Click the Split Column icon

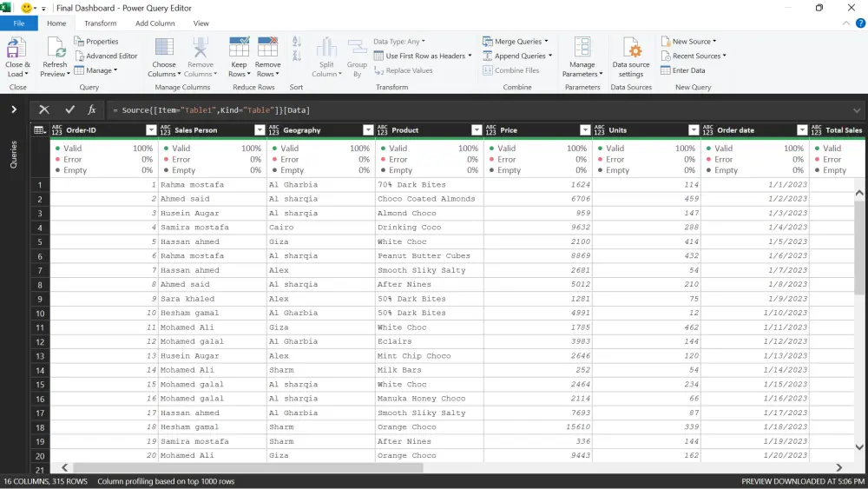coord(326,48)
